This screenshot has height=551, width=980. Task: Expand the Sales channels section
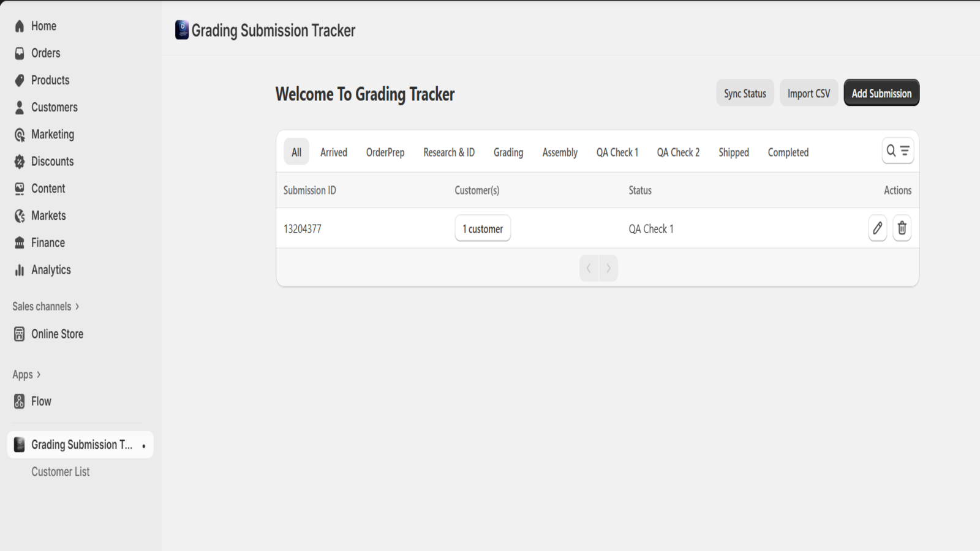(x=77, y=306)
